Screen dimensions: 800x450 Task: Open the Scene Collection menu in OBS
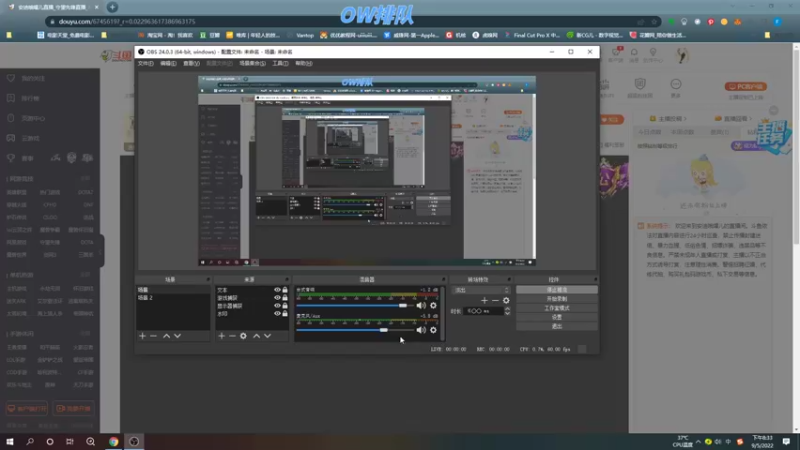252,63
